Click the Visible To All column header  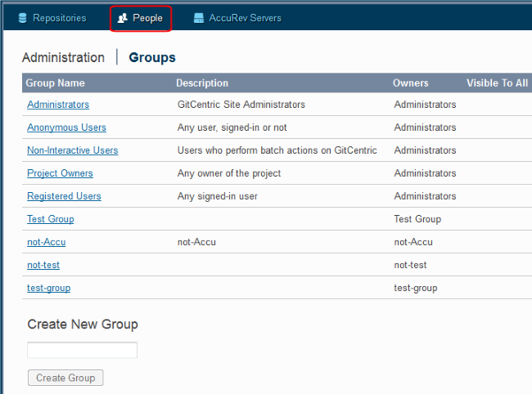point(497,83)
